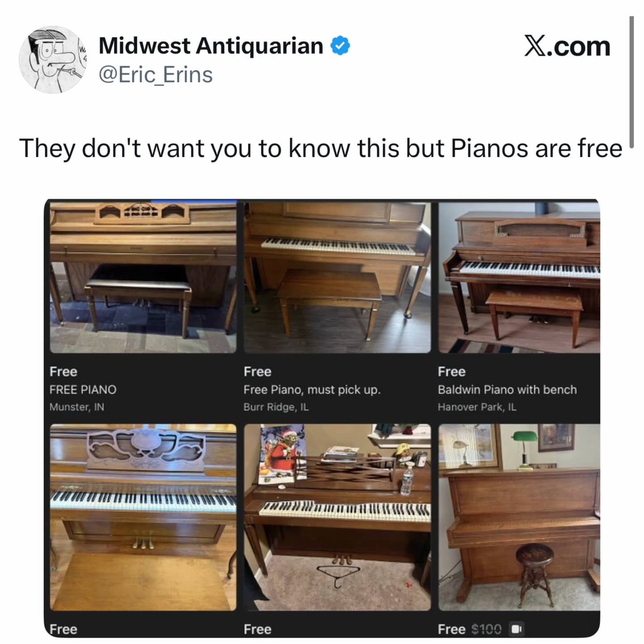Click the blue verified checkmark badge
Image resolution: width=644 pixels, height=644 pixels.
(x=340, y=46)
